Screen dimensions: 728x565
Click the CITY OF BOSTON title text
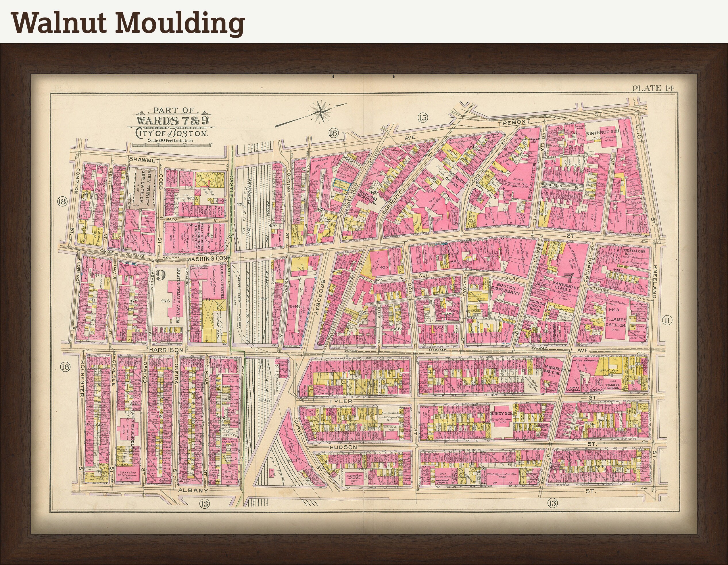coord(172,133)
